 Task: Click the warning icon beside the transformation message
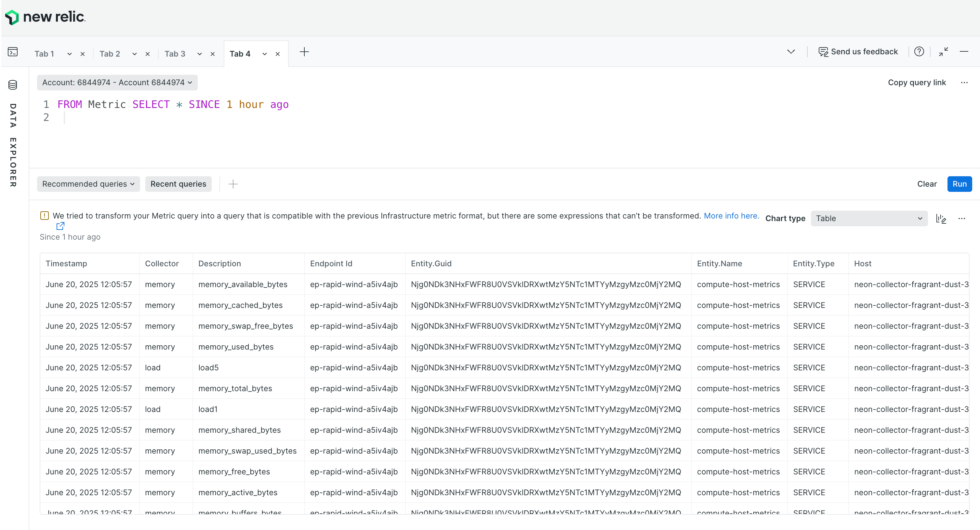coord(45,215)
